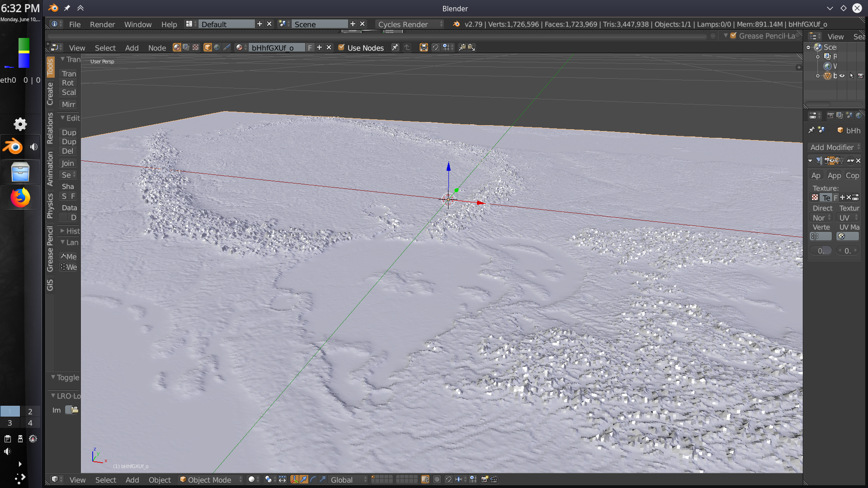Switch to Grease Pencil toolshelf tab
This screenshot has width=868, height=488.
50,249
